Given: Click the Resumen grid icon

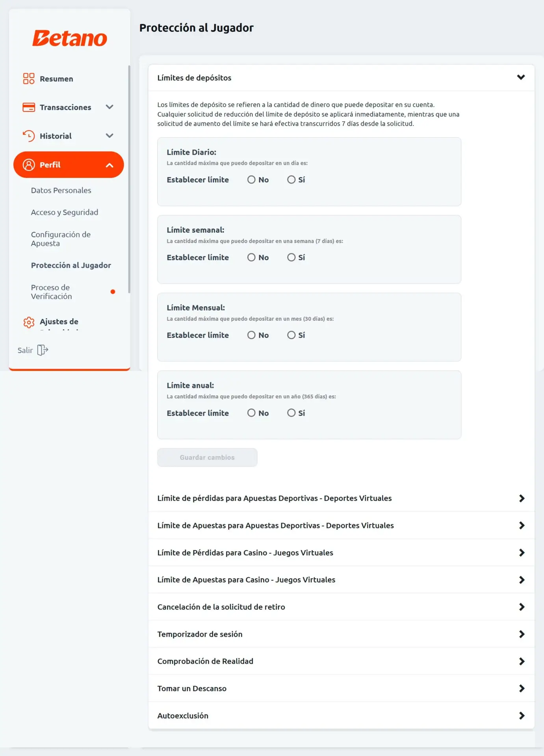Looking at the screenshot, I should click(28, 79).
